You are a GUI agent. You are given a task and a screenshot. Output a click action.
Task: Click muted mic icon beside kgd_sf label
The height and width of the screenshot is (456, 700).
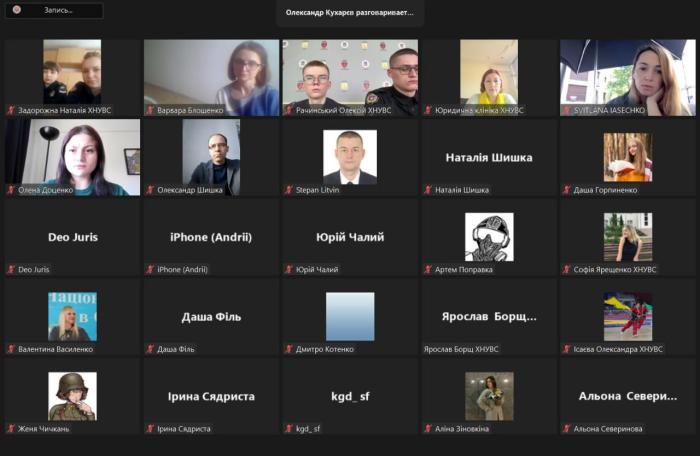coord(289,429)
